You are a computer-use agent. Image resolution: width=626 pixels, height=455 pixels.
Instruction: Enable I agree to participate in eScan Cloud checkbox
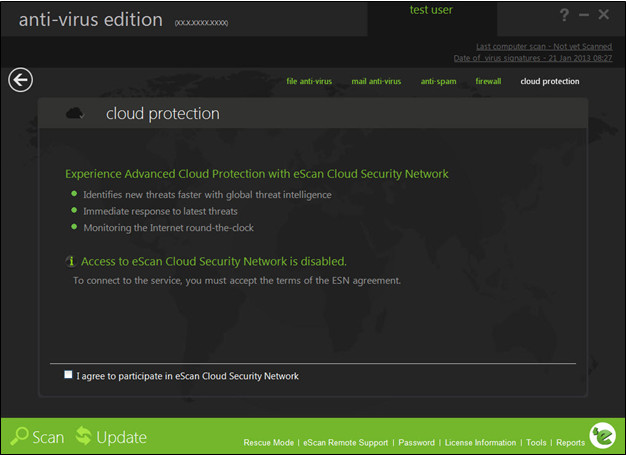click(x=68, y=374)
